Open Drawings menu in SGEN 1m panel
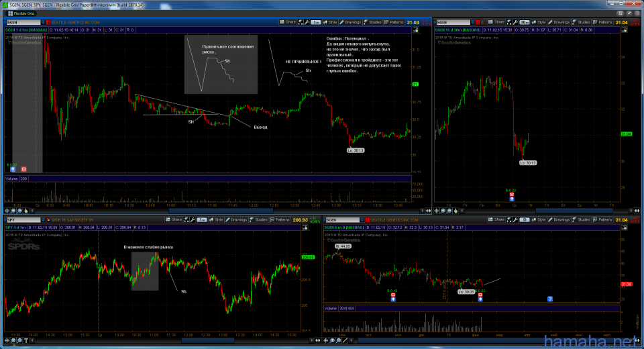The height and width of the screenshot is (349, 644). point(350,22)
